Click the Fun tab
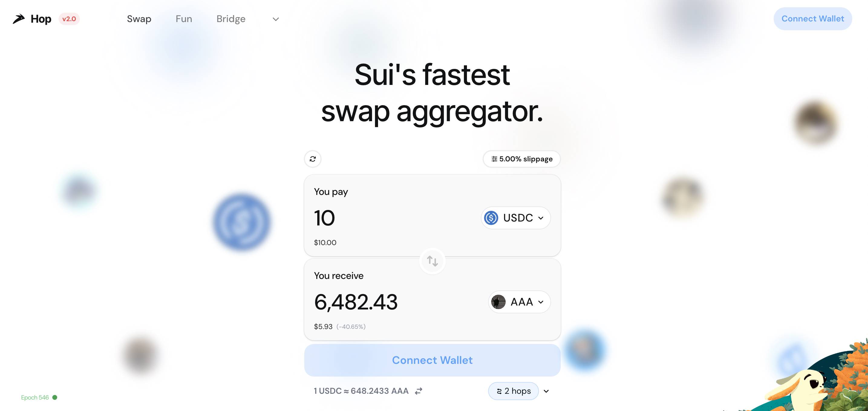 pos(184,19)
